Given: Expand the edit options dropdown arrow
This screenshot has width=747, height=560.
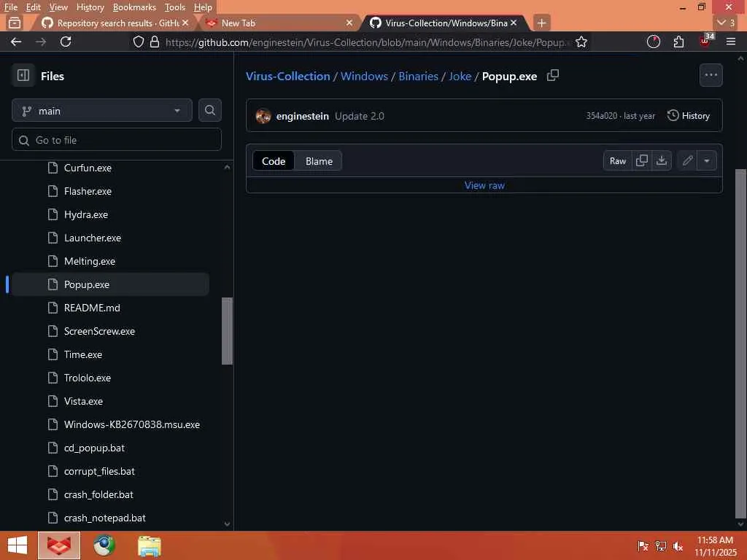Looking at the screenshot, I should tap(707, 160).
